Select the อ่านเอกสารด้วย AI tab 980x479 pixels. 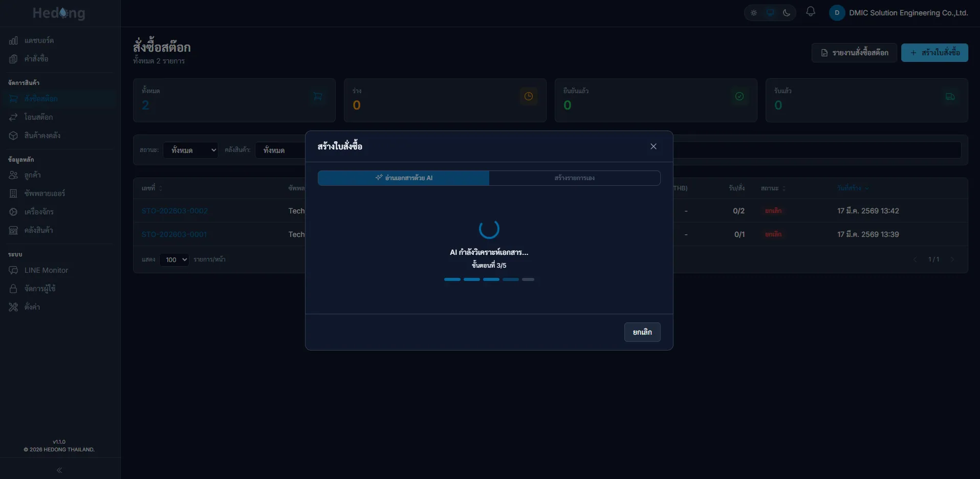point(404,178)
